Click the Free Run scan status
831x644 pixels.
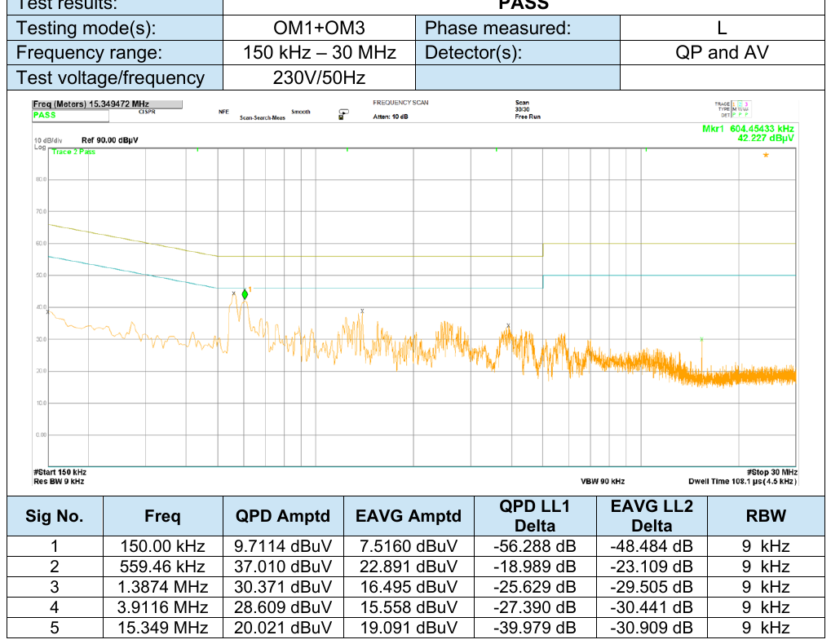(528, 117)
